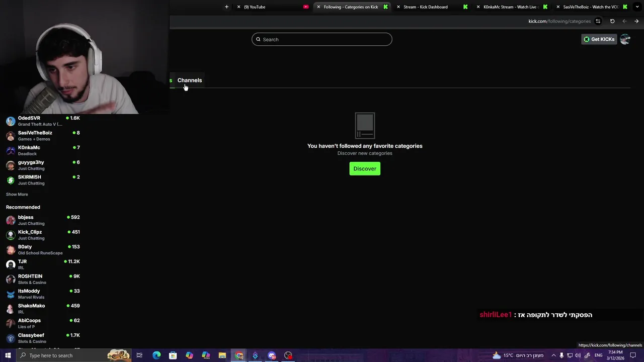Screen dimensions: 644x362
Task: Expand hidden system tray icons
Action: click(553, 355)
